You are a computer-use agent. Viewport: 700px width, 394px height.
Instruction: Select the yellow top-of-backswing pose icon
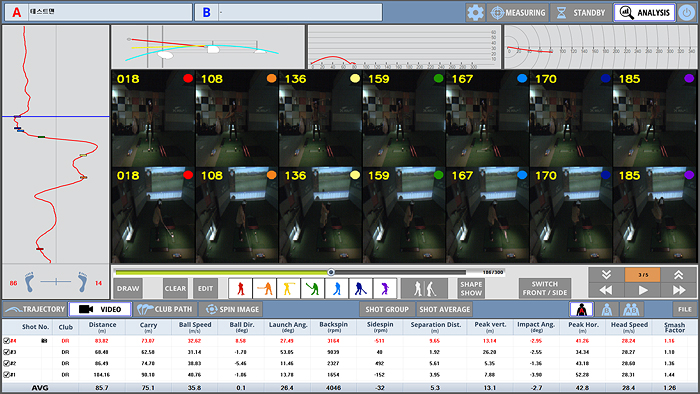click(288, 289)
